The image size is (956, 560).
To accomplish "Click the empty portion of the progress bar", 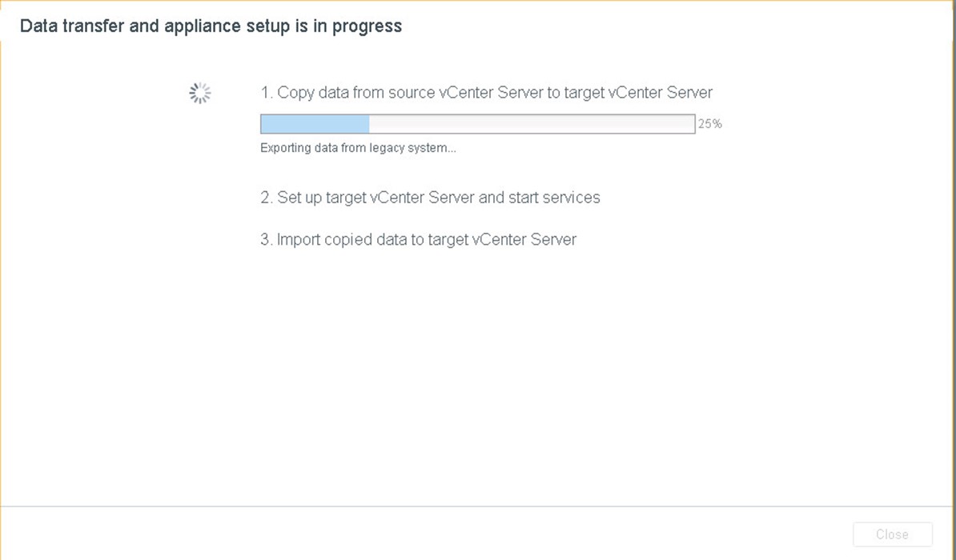I will [532, 124].
